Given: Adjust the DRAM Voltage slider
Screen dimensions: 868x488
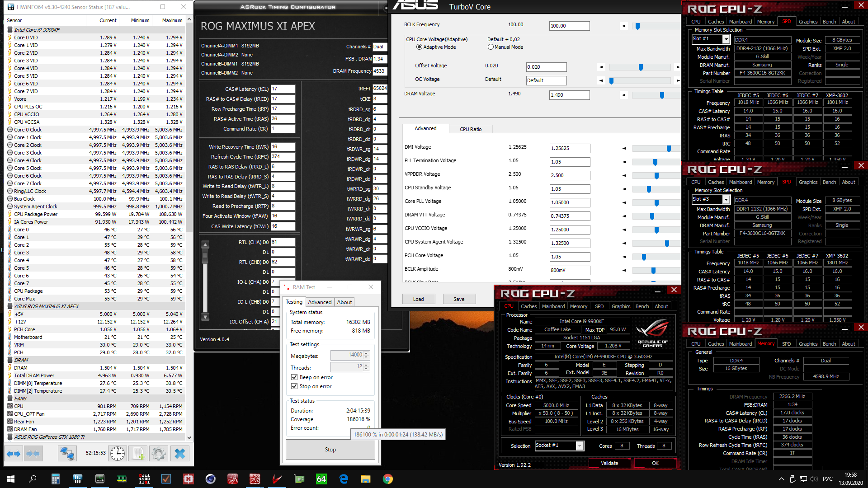Looking at the screenshot, I should pyautogui.click(x=662, y=95).
